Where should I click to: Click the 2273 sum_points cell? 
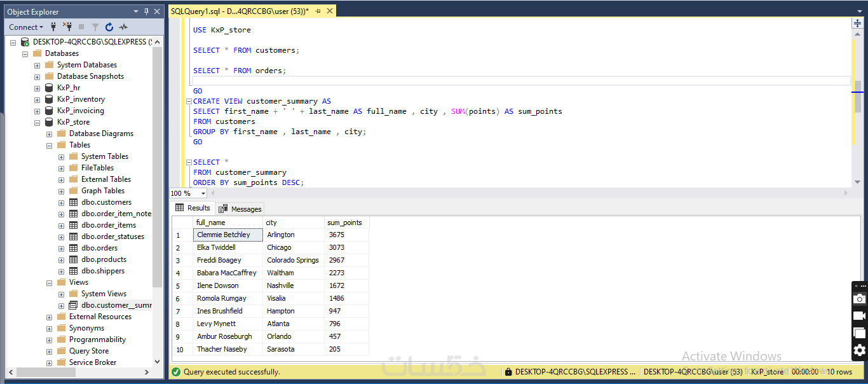(x=346, y=273)
